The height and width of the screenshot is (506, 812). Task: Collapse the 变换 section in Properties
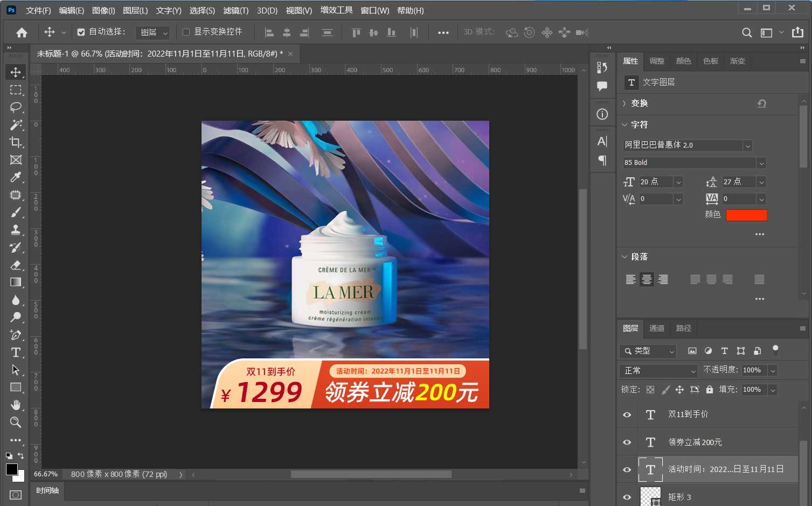[x=624, y=103]
